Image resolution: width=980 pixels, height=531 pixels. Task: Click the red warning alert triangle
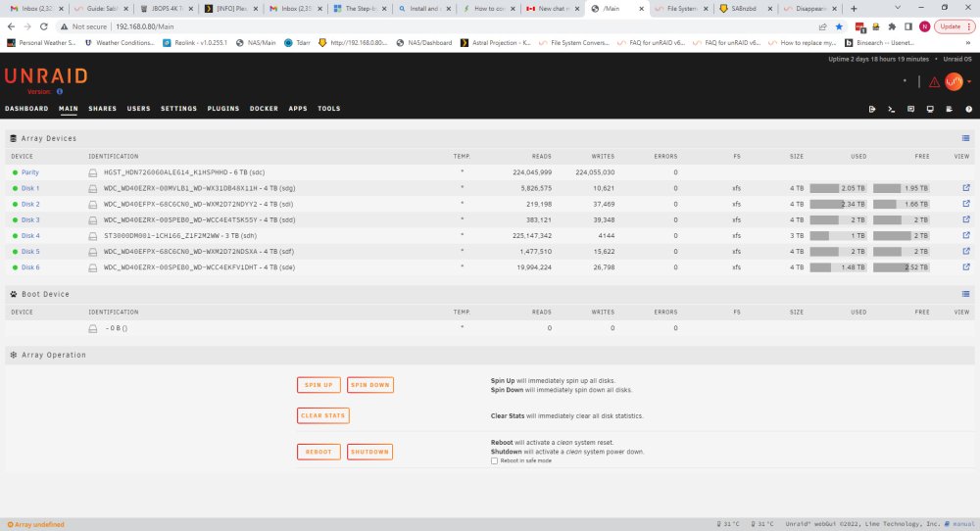click(x=934, y=82)
